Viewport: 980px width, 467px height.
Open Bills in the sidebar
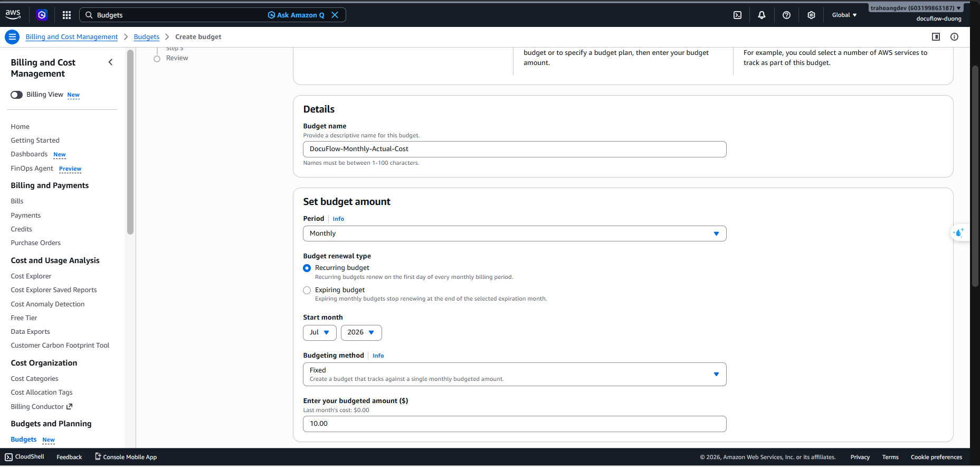pos(17,201)
